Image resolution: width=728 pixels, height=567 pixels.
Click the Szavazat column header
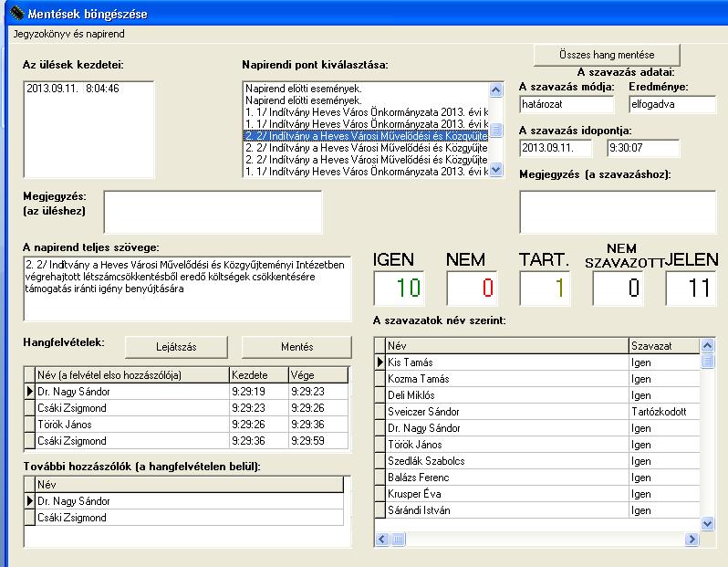click(x=664, y=346)
